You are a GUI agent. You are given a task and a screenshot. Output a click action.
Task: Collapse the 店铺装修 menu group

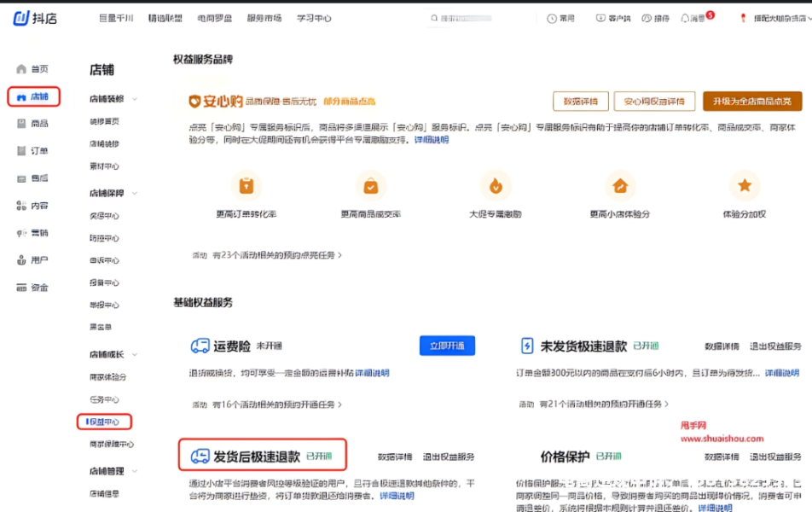[x=135, y=99]
